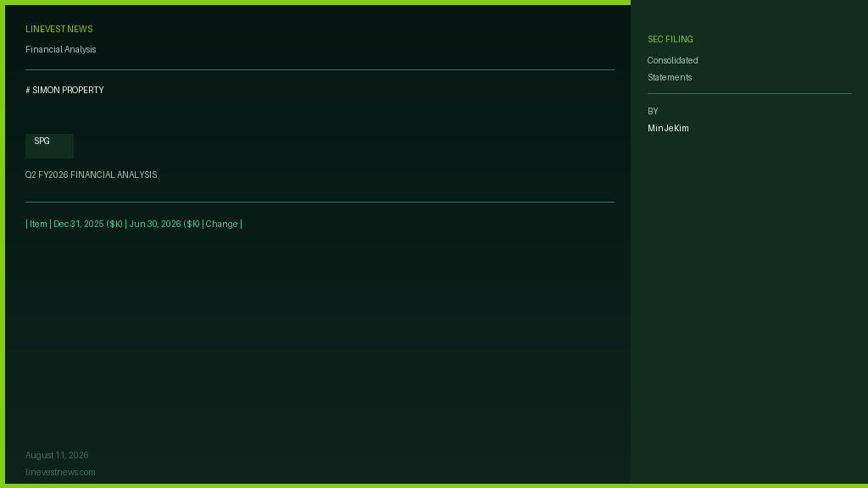Select the # SIMON PROPERTY heading
The image size is (868, 488).
click(64, 90)
